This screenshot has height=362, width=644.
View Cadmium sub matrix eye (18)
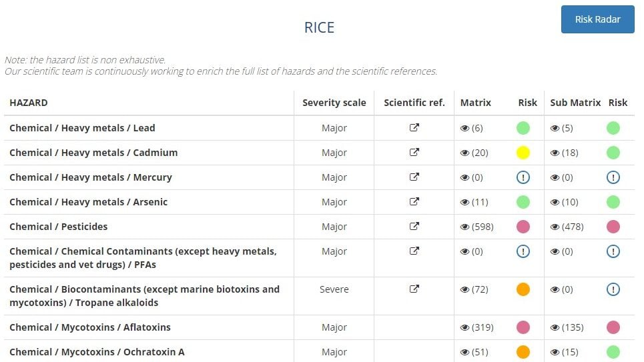pyautogui.click(x=555, y=153)
